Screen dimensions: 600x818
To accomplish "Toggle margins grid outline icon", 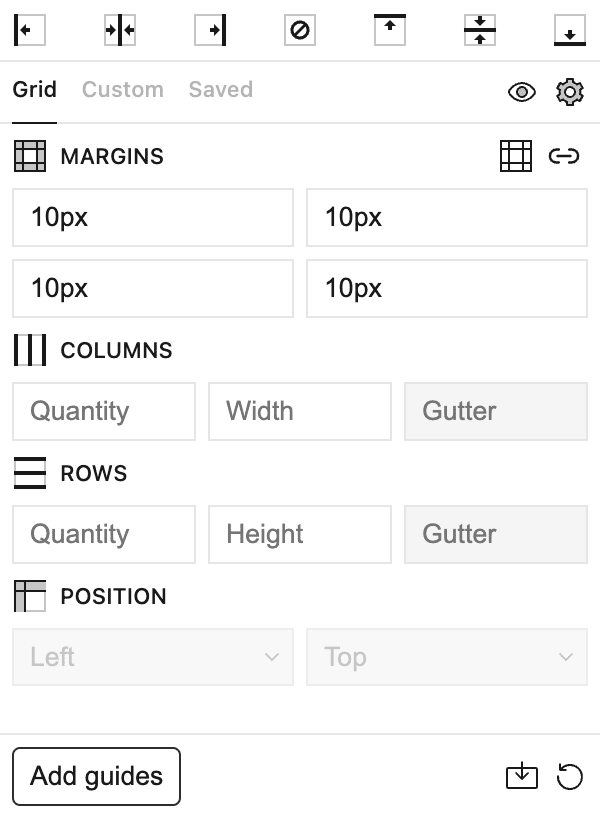I will click(516, 156).
